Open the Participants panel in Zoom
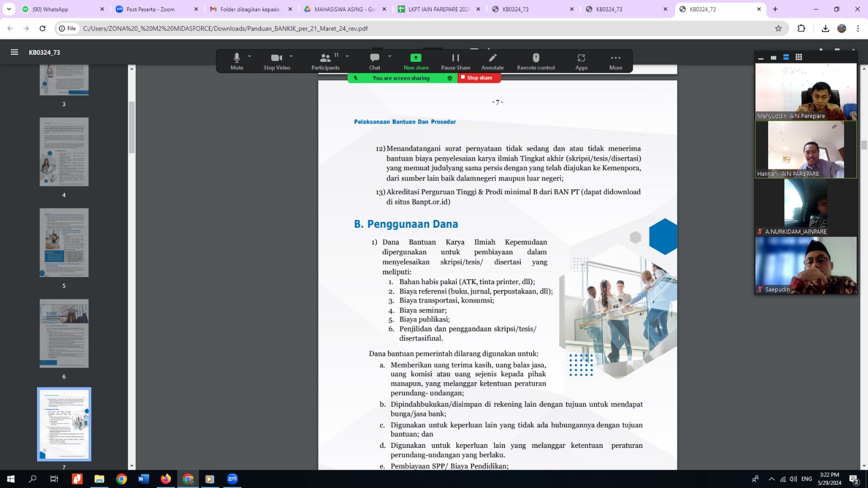Viewport: 868px width, 488px height. click(x=325, y=61)
